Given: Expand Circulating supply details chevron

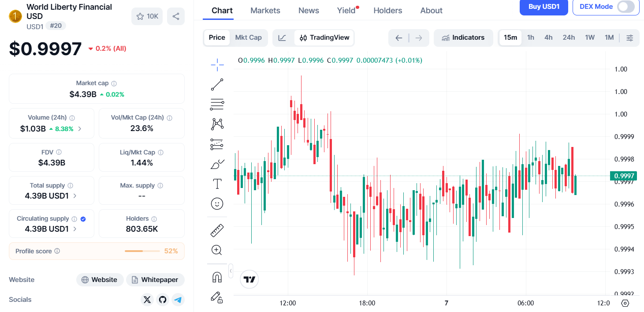Looking at the screenshot, I should [74, 229].
